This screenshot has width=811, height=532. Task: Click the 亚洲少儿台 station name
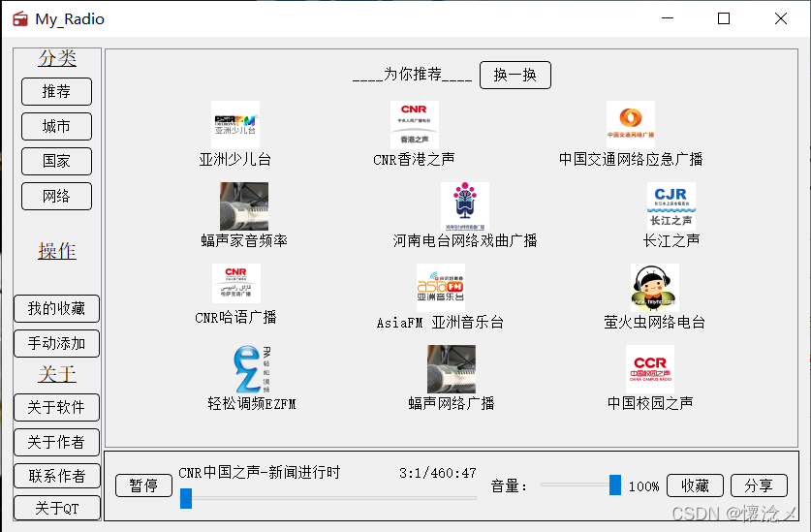(235, 159)
